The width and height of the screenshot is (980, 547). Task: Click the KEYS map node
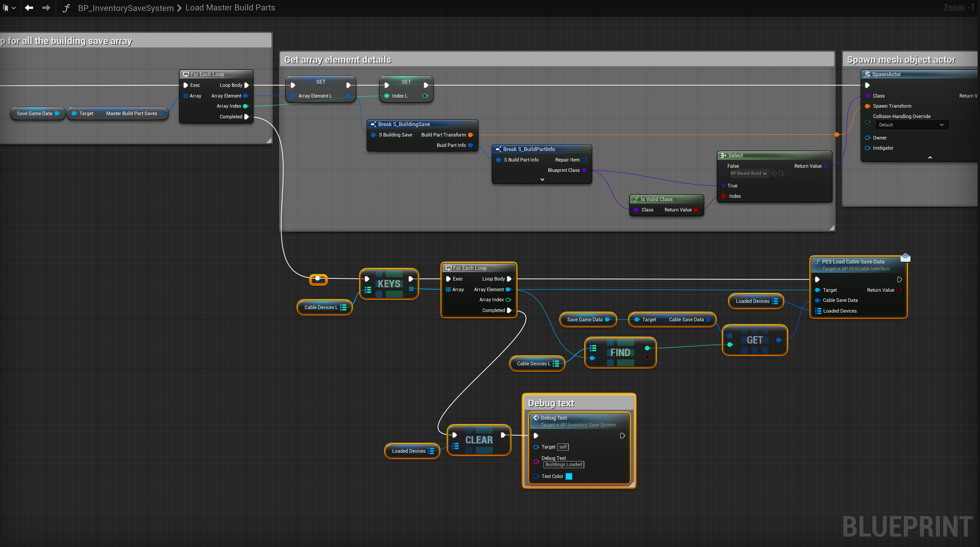click(389, 283)
